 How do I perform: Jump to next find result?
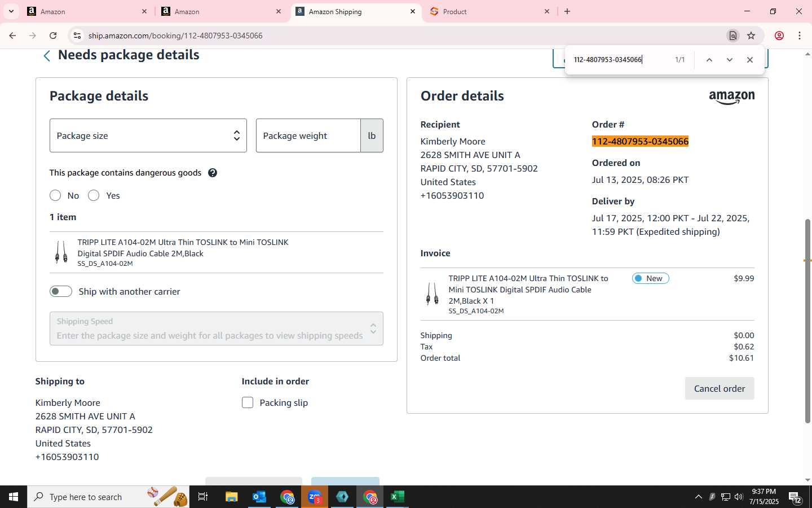click(730, 60)
